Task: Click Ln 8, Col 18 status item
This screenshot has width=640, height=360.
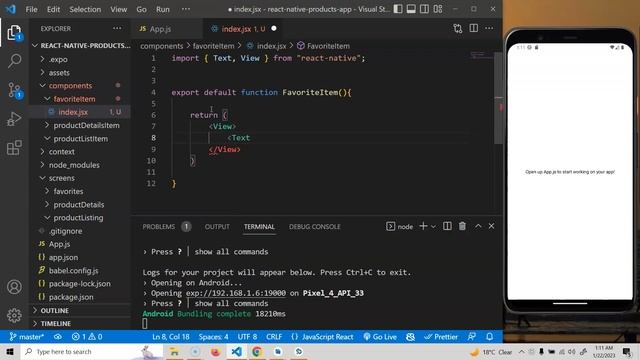Action: (171, 337)
